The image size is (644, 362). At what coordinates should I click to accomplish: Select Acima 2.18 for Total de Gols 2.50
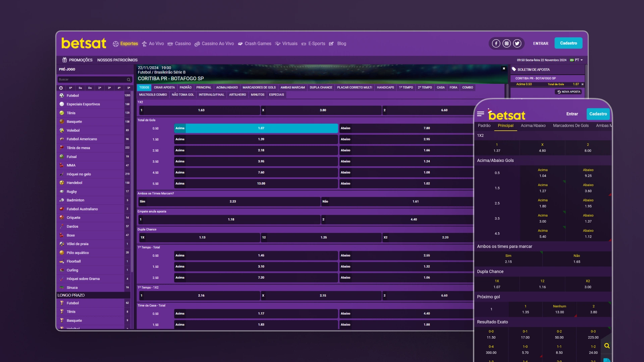[x=256, y=150]
